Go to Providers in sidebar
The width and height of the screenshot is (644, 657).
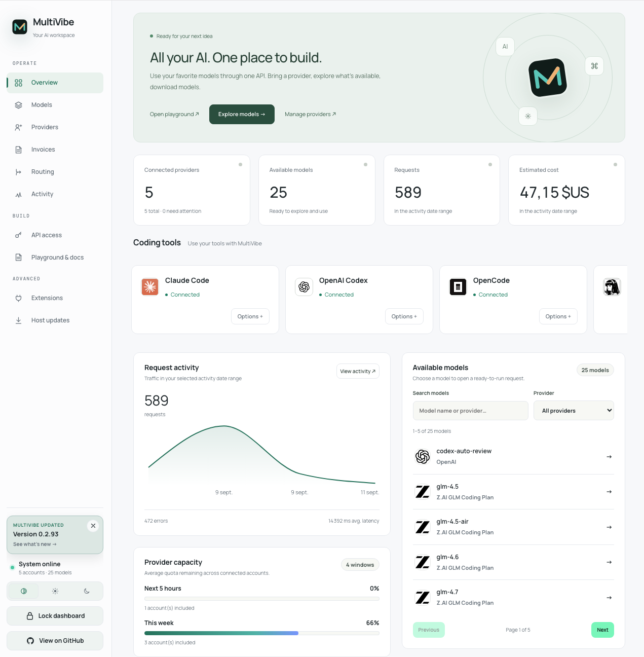[x=55, y=127]
